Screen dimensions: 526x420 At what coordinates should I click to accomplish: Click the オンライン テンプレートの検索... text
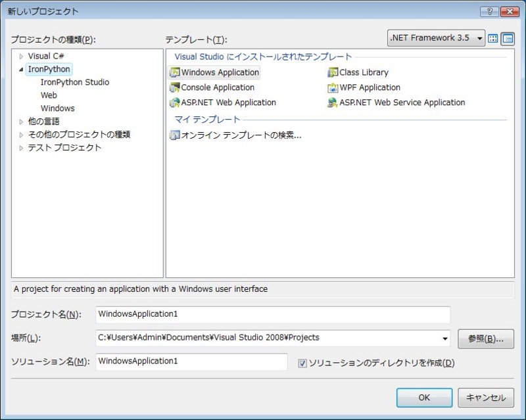pyautogui.click(x=241, y=135)
